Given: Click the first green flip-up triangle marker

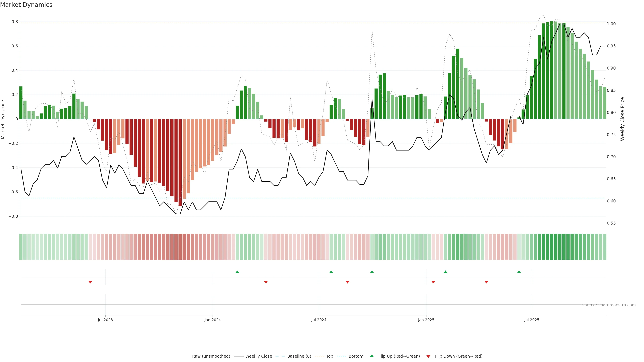Looking at the screenshot, I should (x=237, y=272).
